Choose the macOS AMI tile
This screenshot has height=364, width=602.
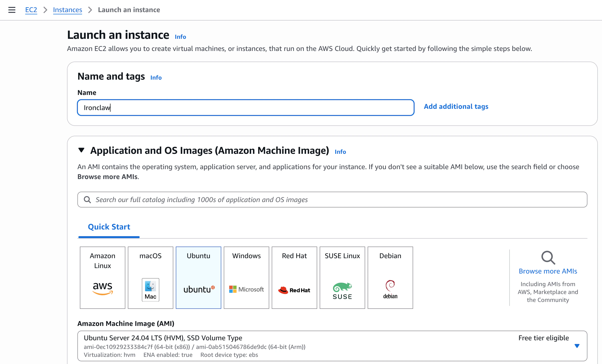tap(150, 277)
